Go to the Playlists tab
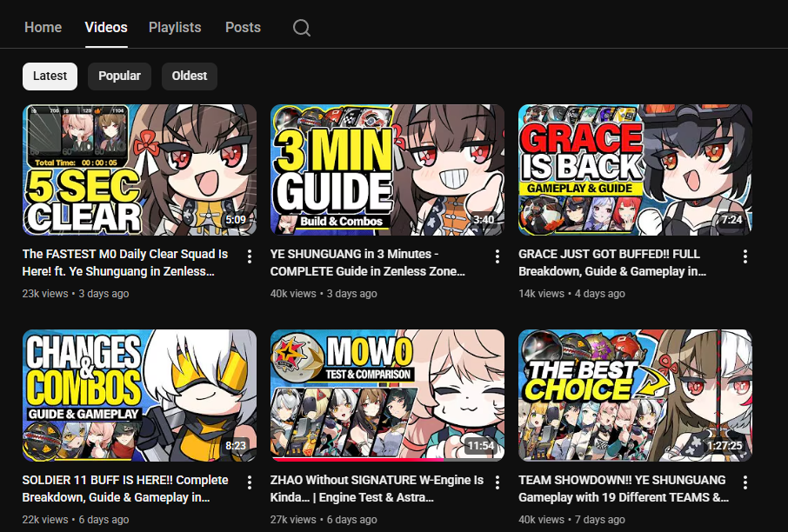The height and width of the screenshot is (532, 788). (x=175, y=27)
